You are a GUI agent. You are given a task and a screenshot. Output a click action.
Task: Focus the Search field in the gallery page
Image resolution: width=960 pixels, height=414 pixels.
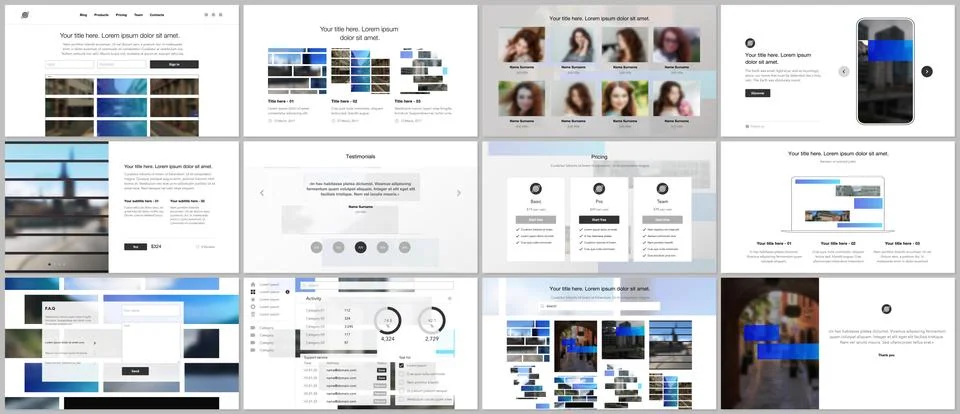click(599, 306)
